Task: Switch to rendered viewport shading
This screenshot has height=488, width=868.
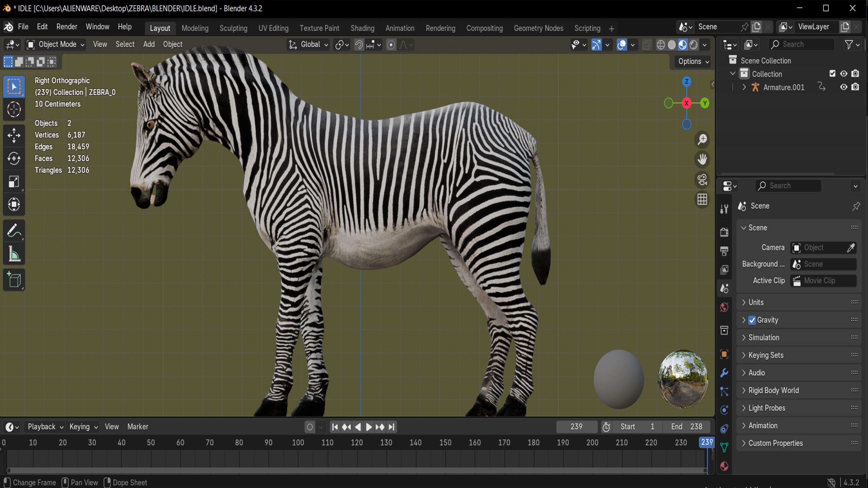Action: tap(693, 45)
